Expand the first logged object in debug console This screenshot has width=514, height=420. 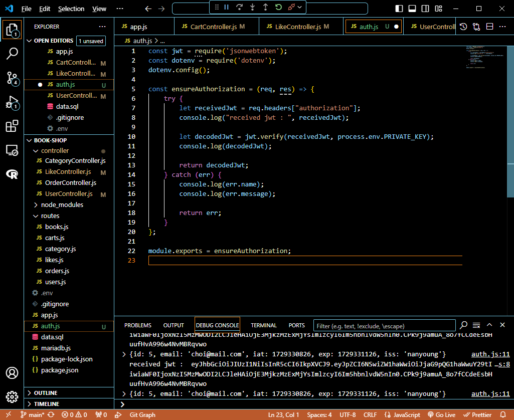pos(124,354)
